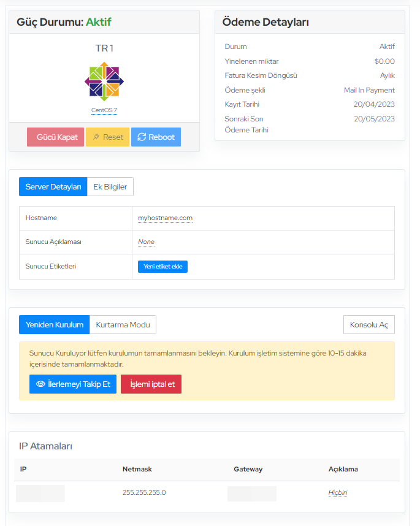Click the CentOS logo image
Viewport: 420px width, 526px height.
click(104, 81)
